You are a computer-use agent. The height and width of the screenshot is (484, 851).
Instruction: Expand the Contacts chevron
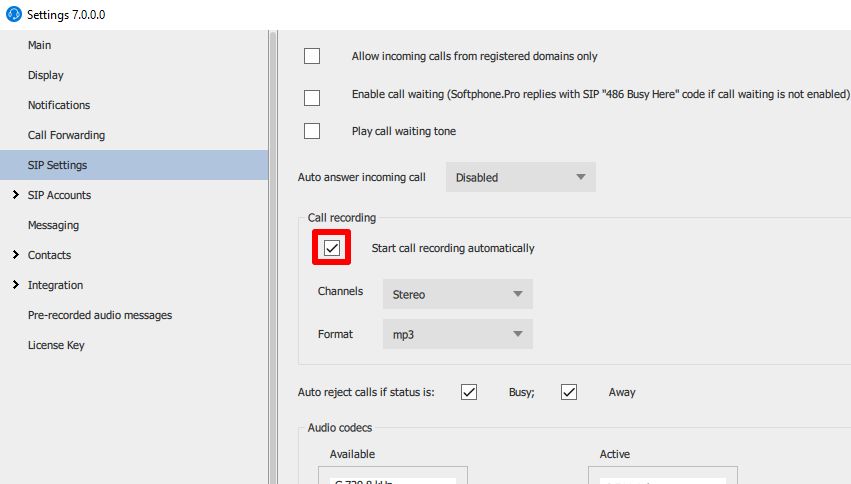(15, 254)
